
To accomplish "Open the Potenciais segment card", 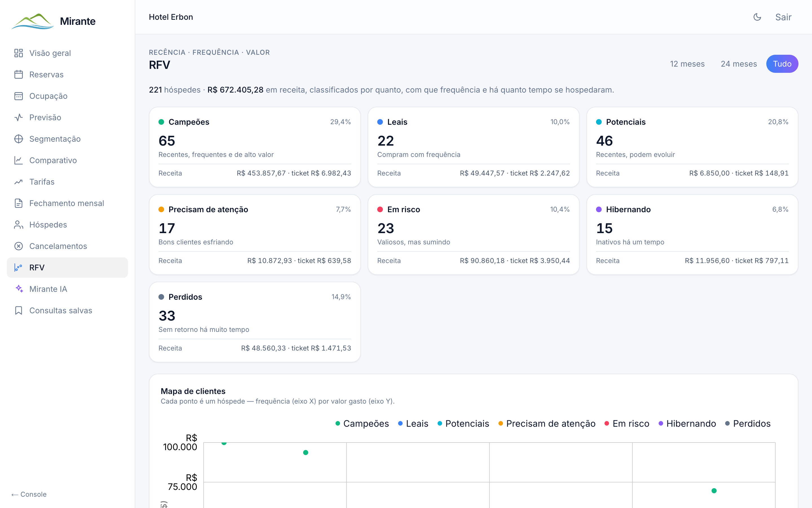I will [692, 147].
